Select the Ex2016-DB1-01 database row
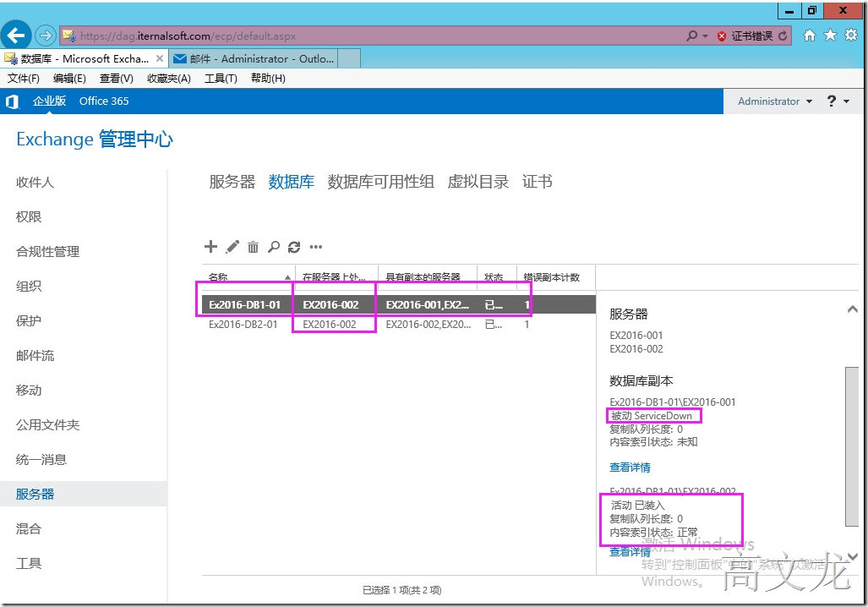 click(399, 304)
